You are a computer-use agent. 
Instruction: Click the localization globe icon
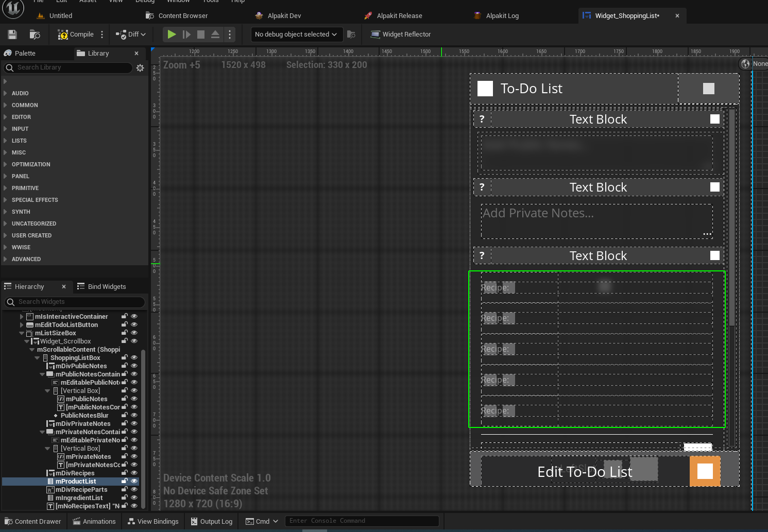(x=745, y=64)
